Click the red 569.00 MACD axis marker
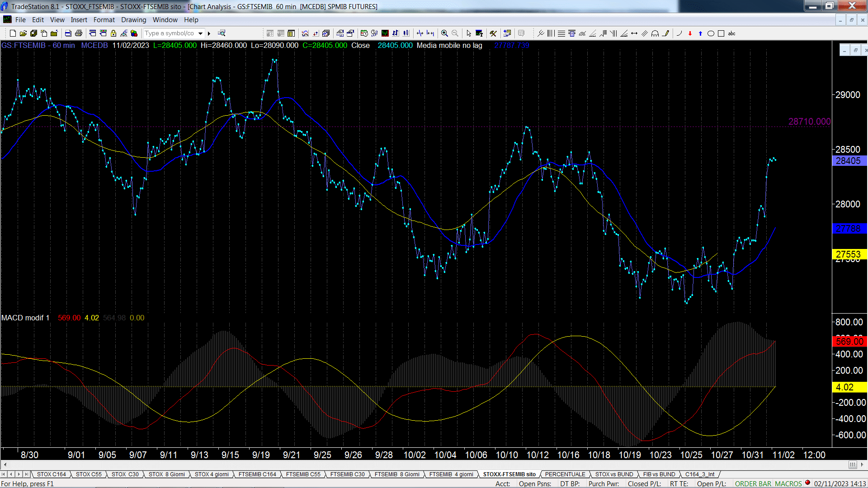Image resolution: width=868 pixels, height=488 pixels. [x=849, y=342]
